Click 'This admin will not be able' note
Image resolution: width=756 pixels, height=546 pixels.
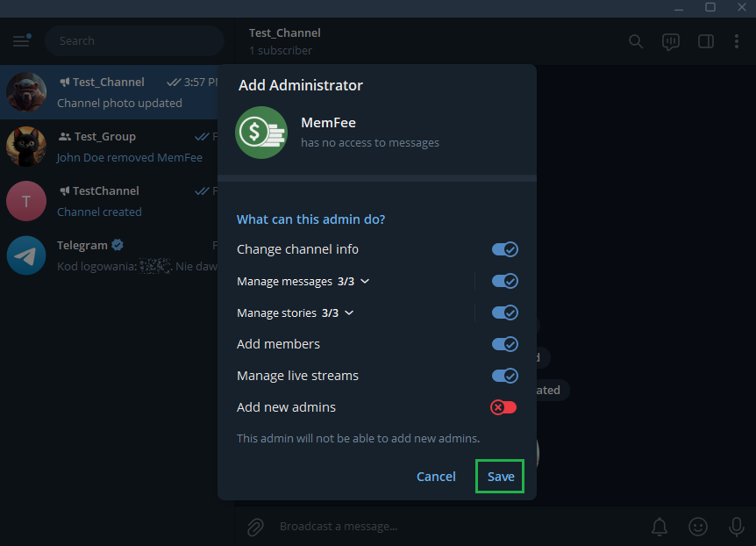point(358,438)
